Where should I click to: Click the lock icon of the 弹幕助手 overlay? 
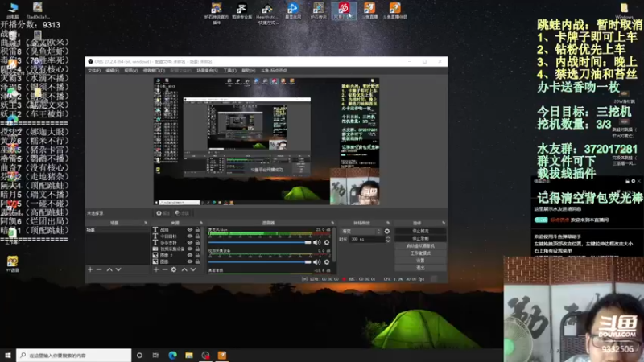[627, 181]
